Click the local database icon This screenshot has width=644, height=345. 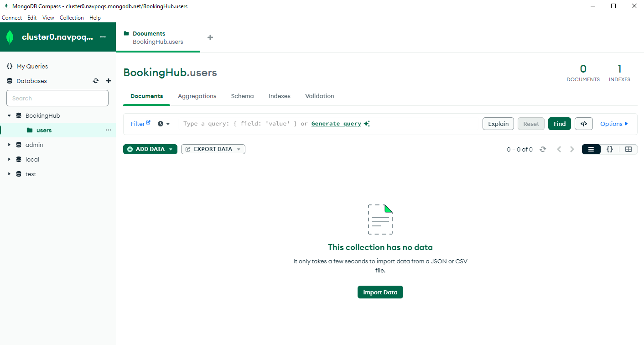click(19, 159)
